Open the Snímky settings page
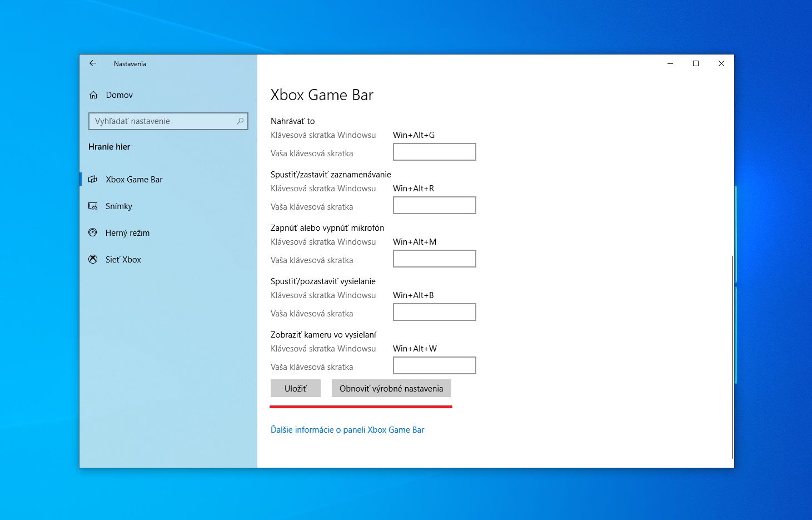This screenshot has width=812, height=520. tap(168, 206)
